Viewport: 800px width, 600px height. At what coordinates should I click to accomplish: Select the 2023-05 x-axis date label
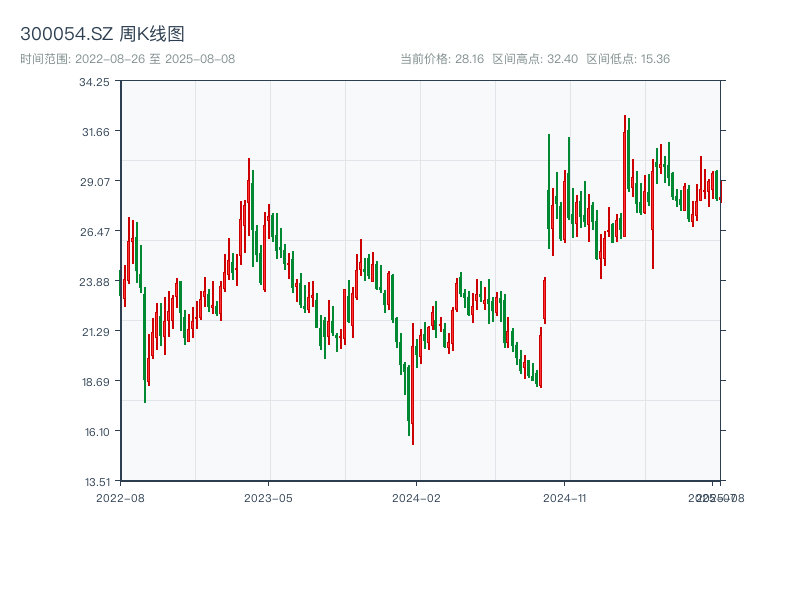(x=268, y=497)
